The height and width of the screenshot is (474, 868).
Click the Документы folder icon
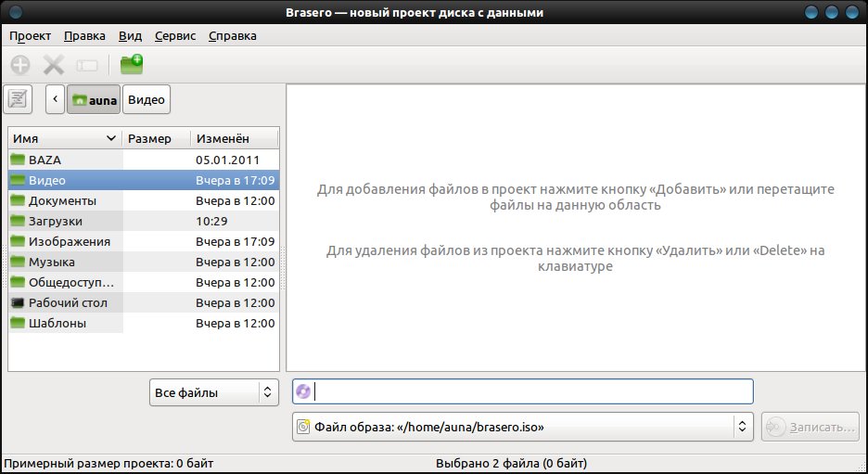pos(18,201)
